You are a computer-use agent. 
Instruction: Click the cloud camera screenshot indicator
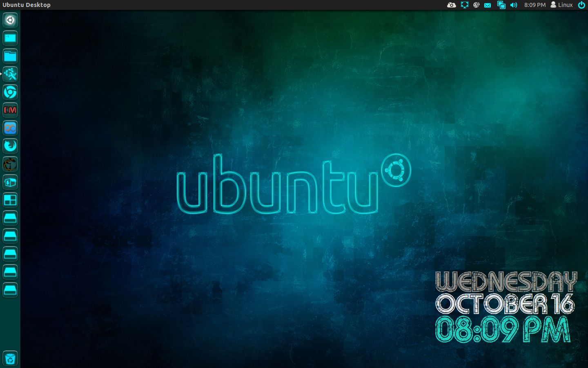(x=451, y=5)
